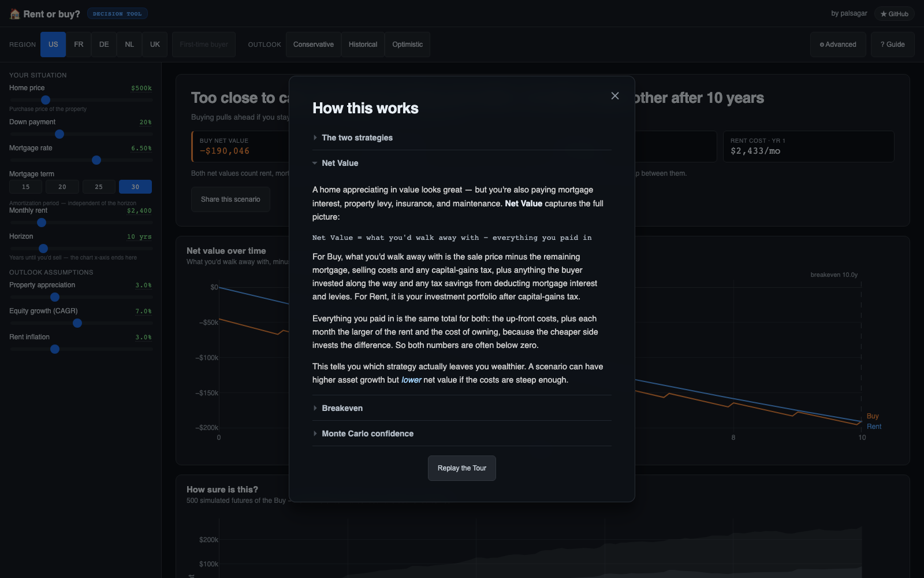Switch region to UK
The image size is (924, 578).
pos(155,45)
